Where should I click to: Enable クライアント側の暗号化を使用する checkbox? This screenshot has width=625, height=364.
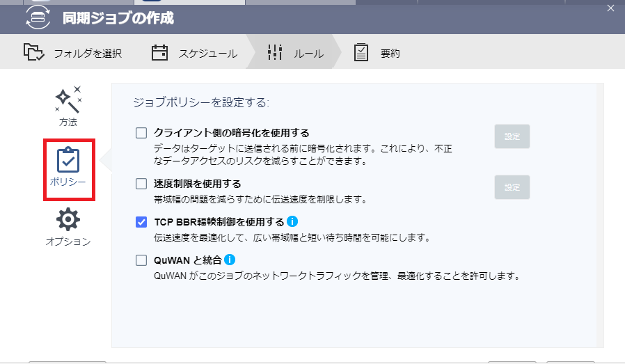click(x=141, y=132)
